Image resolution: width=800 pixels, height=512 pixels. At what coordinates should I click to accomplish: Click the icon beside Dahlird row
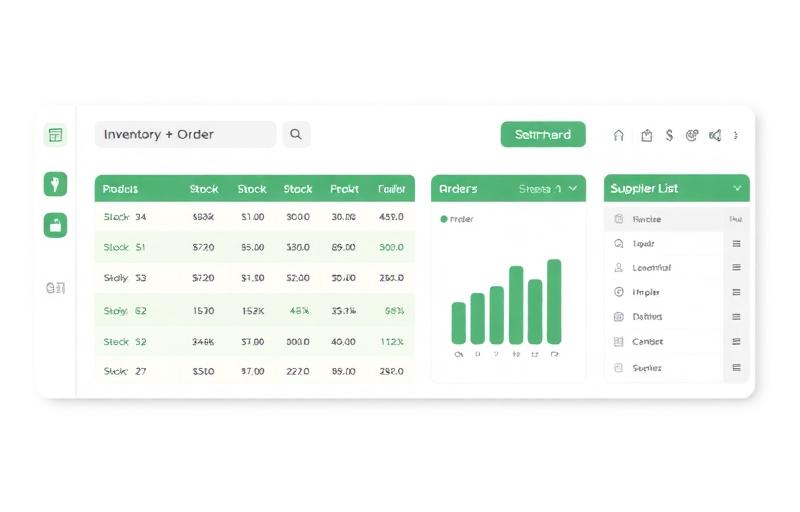619,317
